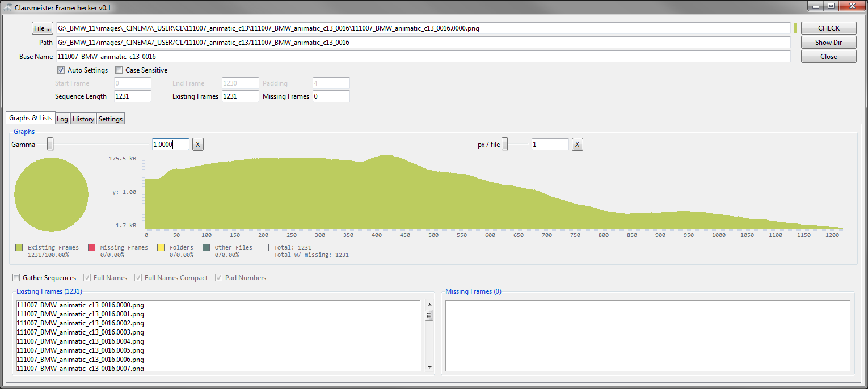
Task: Click the Folders yellow legend swatch
Action: point(161,248)
